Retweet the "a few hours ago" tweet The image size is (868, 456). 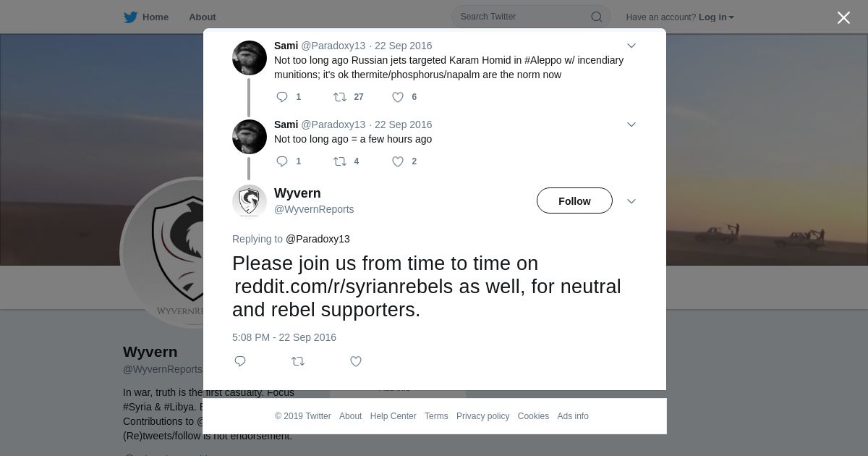[340, 161]
